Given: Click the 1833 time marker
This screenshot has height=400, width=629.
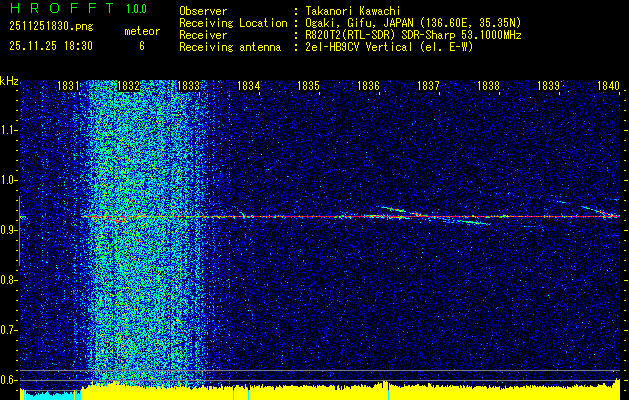Looking at the screenshot, I should pos(188,85).
